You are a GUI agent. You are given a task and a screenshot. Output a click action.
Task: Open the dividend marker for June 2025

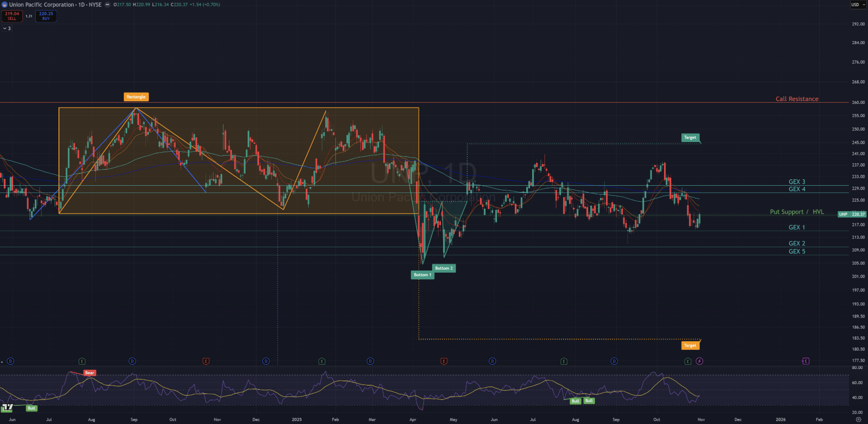pos(492,361)
